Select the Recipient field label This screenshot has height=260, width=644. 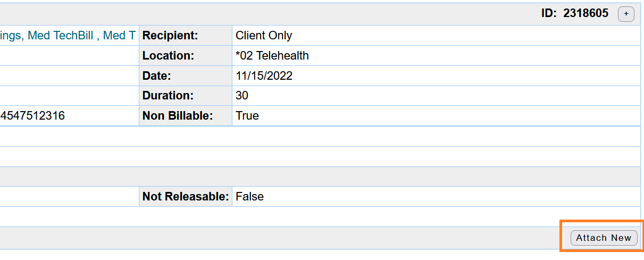click(170, 36)
